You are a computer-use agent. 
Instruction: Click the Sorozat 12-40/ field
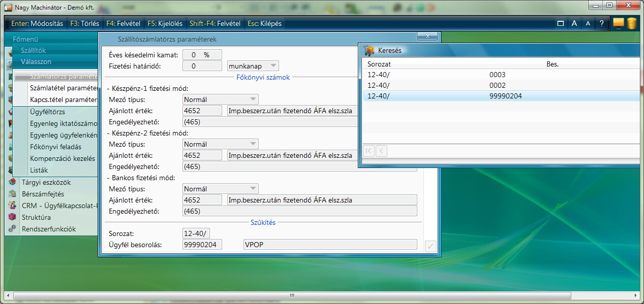click(196, 233)
